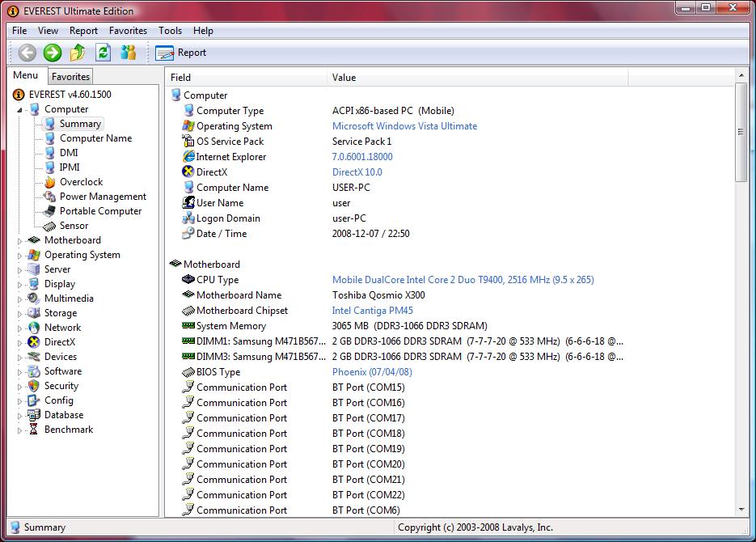Screen dimensions: 756x542
Task: Click the vertical scrollbar thumb
Action: tap(741, 132)
